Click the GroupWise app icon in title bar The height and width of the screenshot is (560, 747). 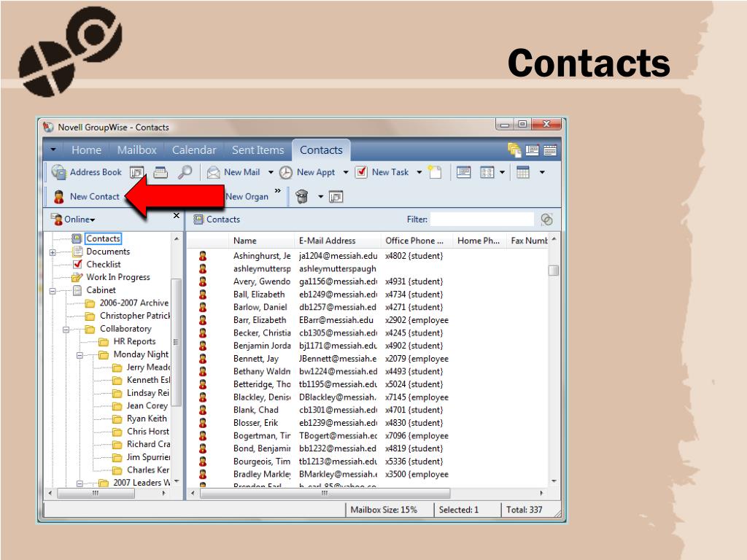(48, 127)
